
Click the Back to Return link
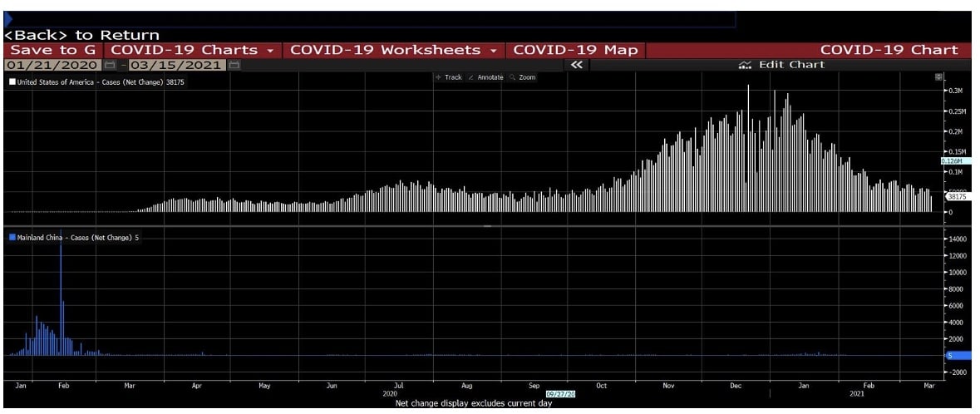click(81, 35)
